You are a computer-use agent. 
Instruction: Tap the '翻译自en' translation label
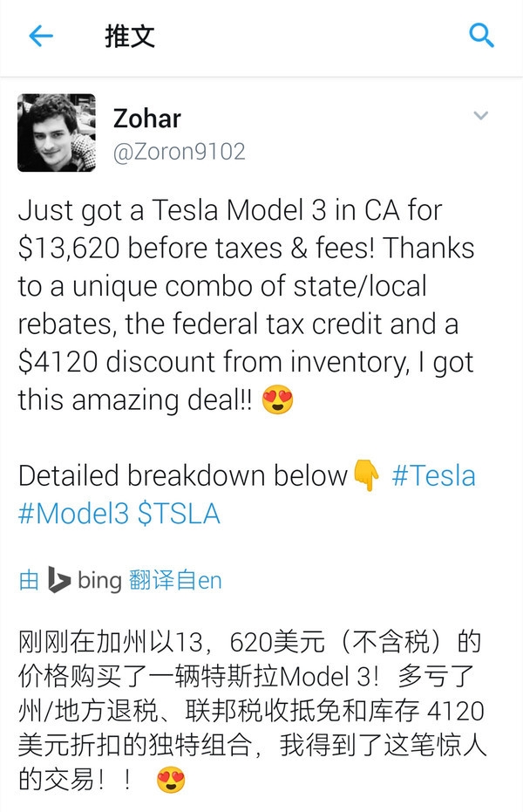175,580
